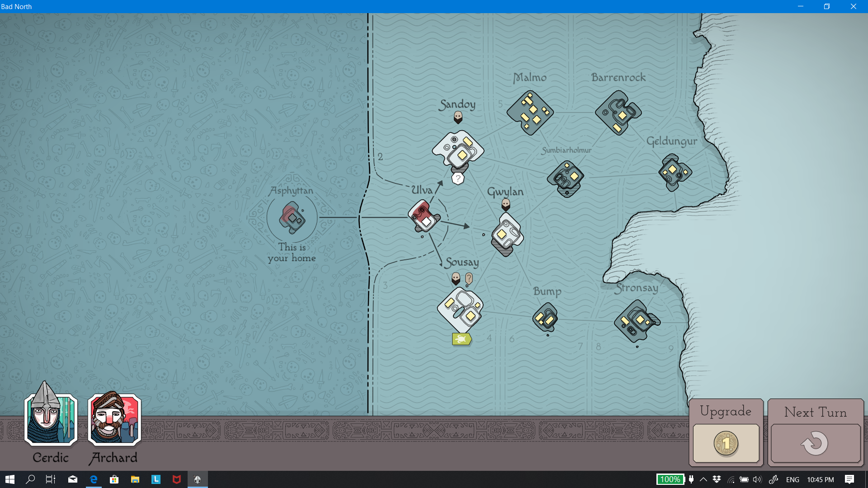Click the Sumbiarholmur island
This screenshot has height=488, width=868.
pyautogui.click(x=565, y=178)
